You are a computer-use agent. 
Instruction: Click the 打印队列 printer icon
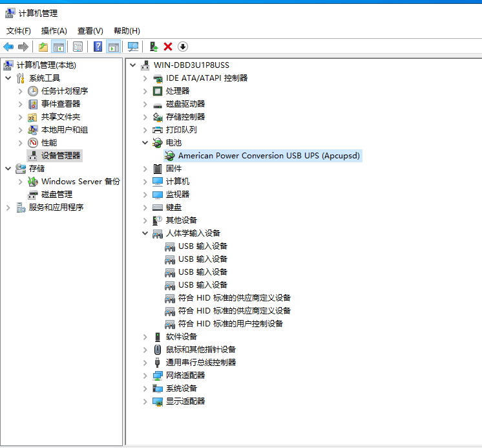click(158, 130)
